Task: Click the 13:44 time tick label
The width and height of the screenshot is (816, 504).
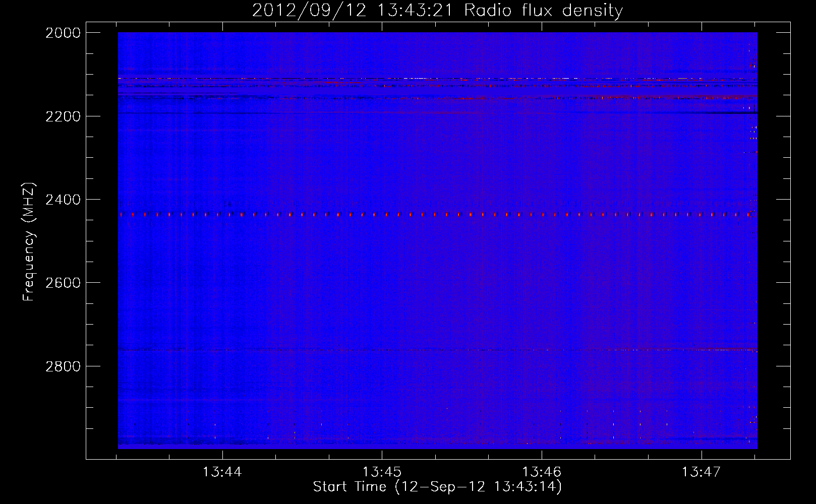Action: point(222,472)
